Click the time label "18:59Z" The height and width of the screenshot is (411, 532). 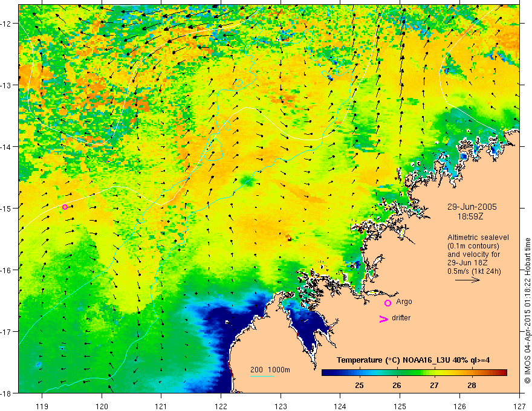470,216
